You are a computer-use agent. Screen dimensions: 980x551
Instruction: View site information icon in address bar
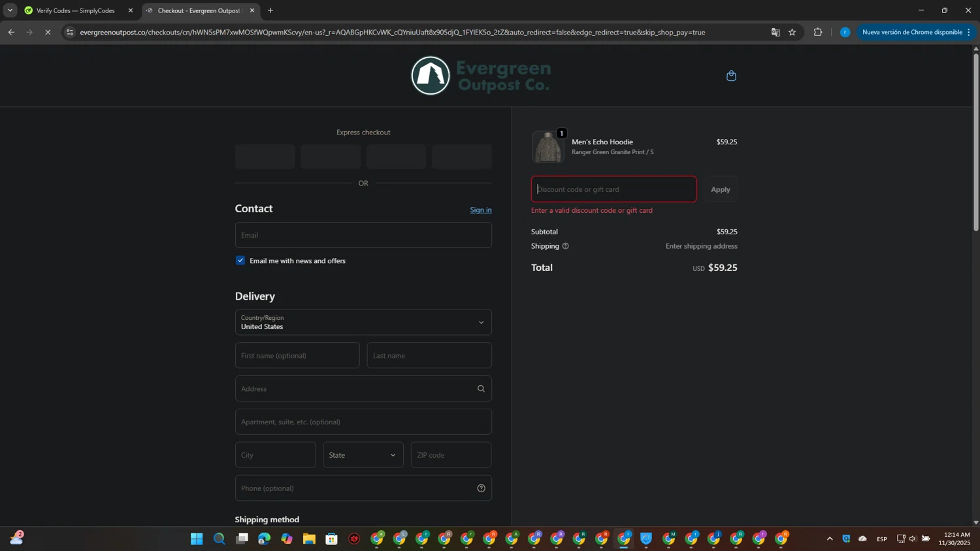tap(70, 32)
